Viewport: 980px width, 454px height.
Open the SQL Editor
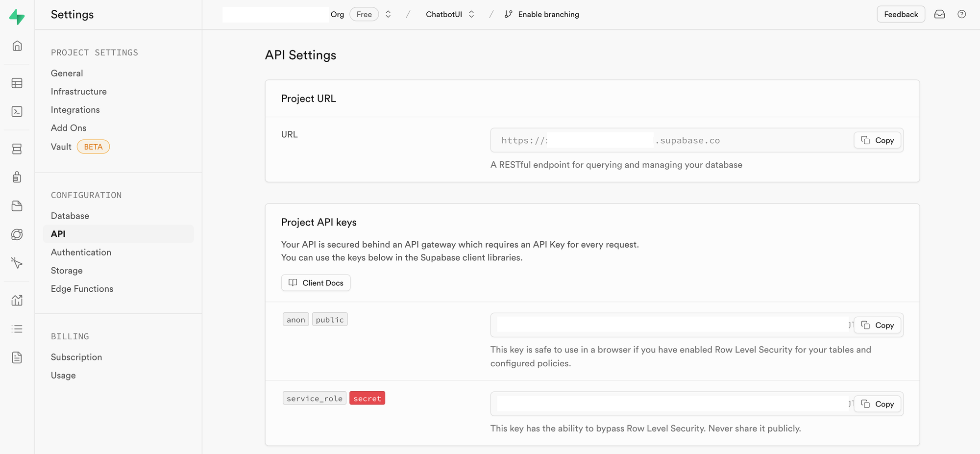[x=18, y=111]
